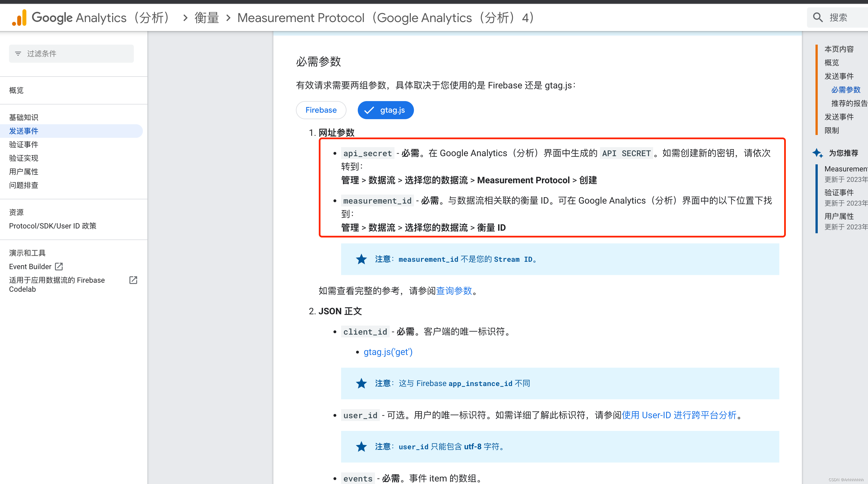Click the search magnifier icon
Screen dimensions: 868x484
[818, 17]
